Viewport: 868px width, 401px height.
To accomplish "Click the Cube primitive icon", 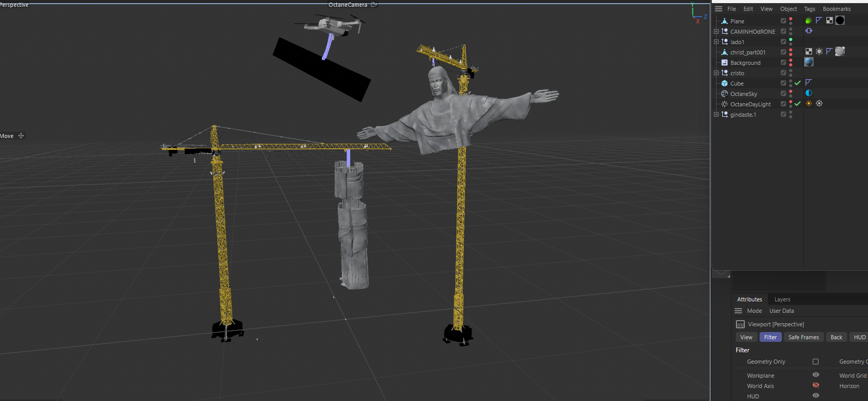I will (724, 84).
